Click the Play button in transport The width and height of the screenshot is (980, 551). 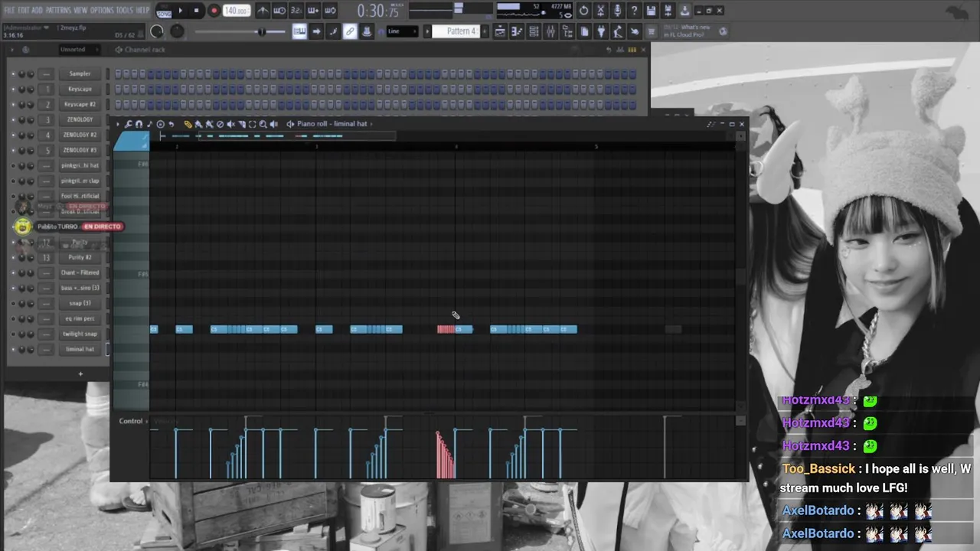[181, 11]
